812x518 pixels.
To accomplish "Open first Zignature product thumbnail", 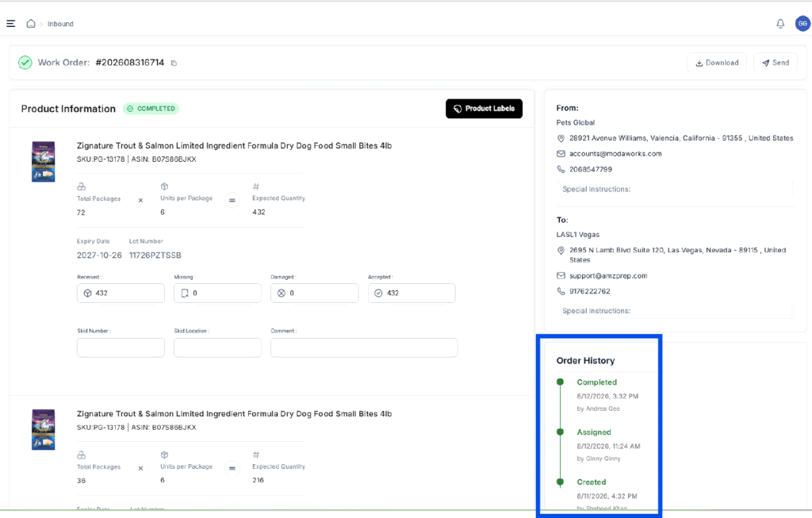I will coord(44,162).
